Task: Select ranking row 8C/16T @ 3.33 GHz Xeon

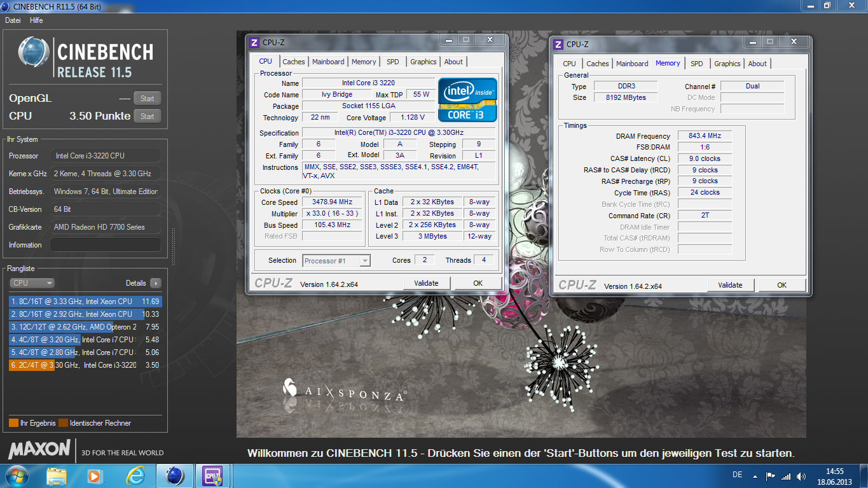Action: click(x=85, y=302)
